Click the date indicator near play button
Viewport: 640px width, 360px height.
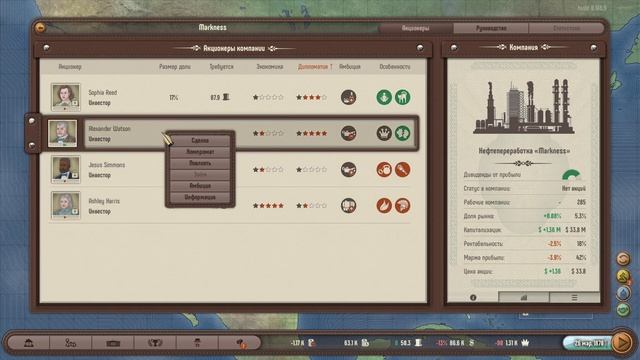[588, 343]
